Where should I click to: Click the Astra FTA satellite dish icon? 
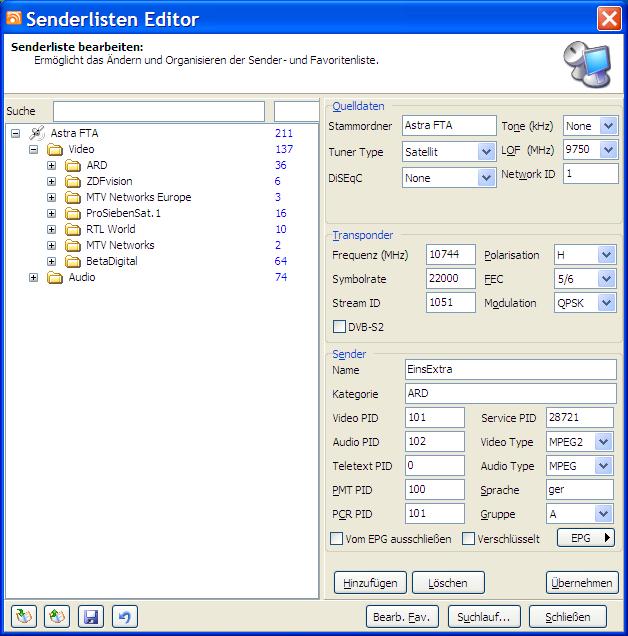(x=37, y=133)
